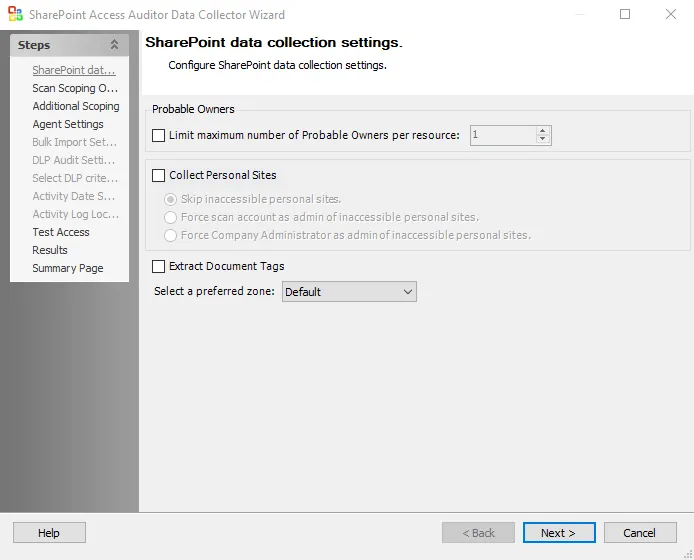
Task: Open the Agent Settings step
Action: [68, 124]
